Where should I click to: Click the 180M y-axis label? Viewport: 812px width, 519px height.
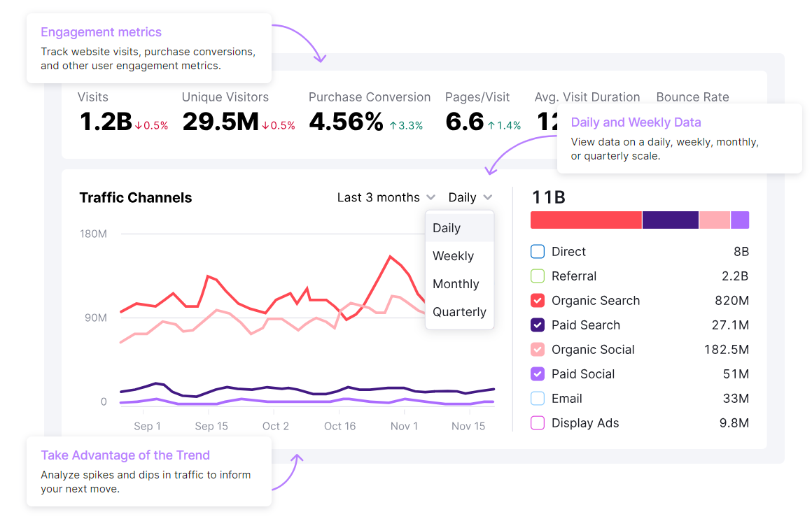click(x=93, y=234)
